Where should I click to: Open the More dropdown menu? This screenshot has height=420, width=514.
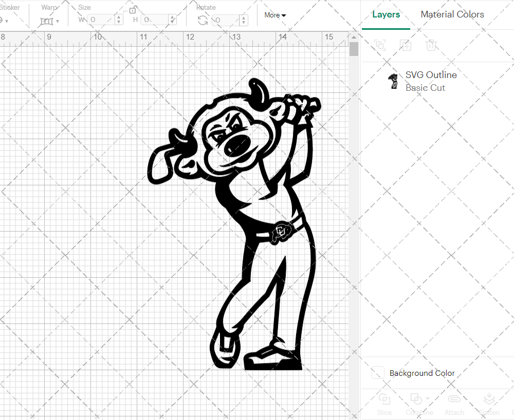[275, 15]
